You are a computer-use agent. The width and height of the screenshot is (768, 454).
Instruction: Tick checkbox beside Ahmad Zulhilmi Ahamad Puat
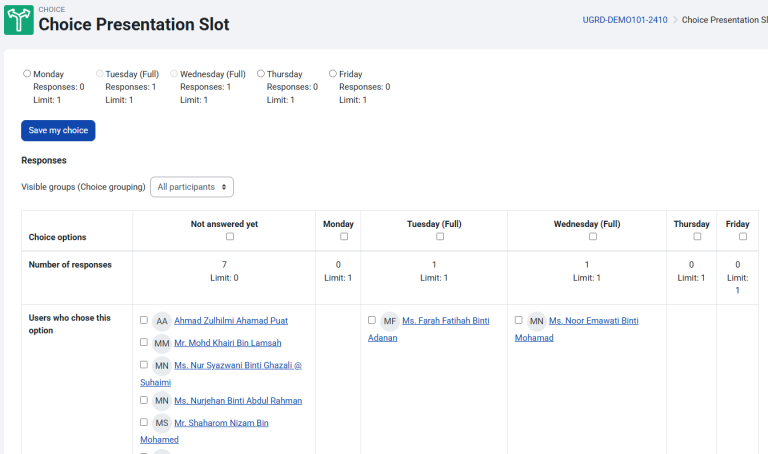144,320
